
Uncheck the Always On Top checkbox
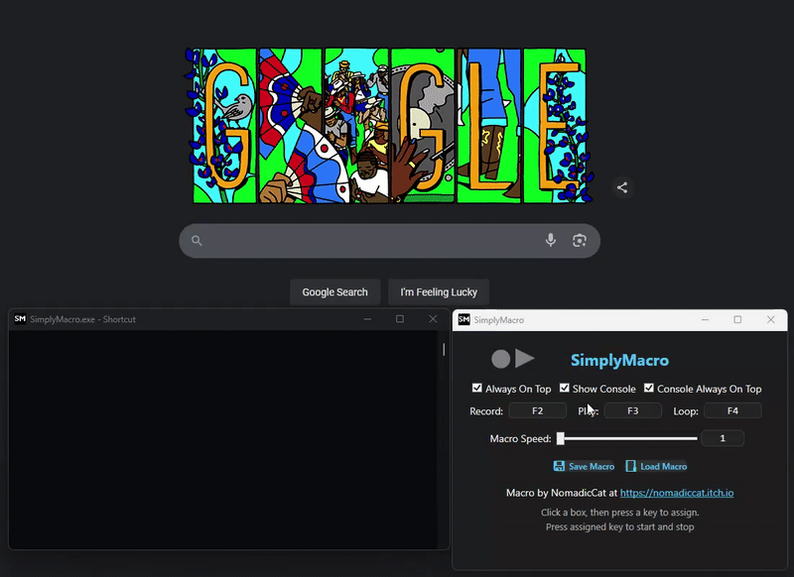coord(477,388)
